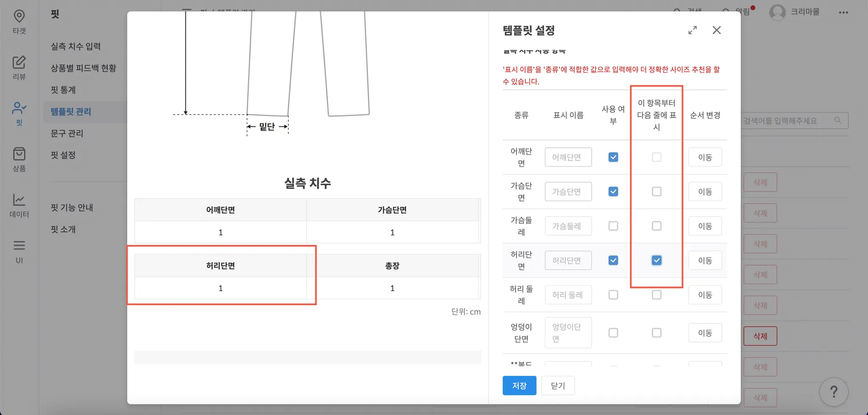Click the help question mark button
This screenshot has width=868, height=415.
[833, 391]
